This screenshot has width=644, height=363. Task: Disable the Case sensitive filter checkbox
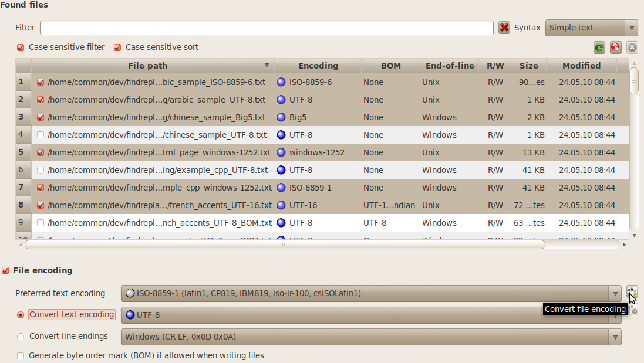tap(21, 48)
